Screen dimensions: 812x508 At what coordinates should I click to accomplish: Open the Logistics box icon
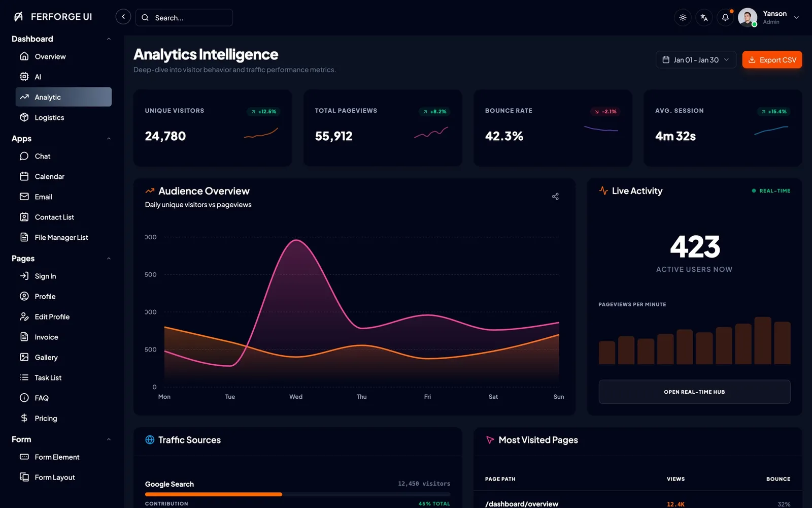click(24, 117)
